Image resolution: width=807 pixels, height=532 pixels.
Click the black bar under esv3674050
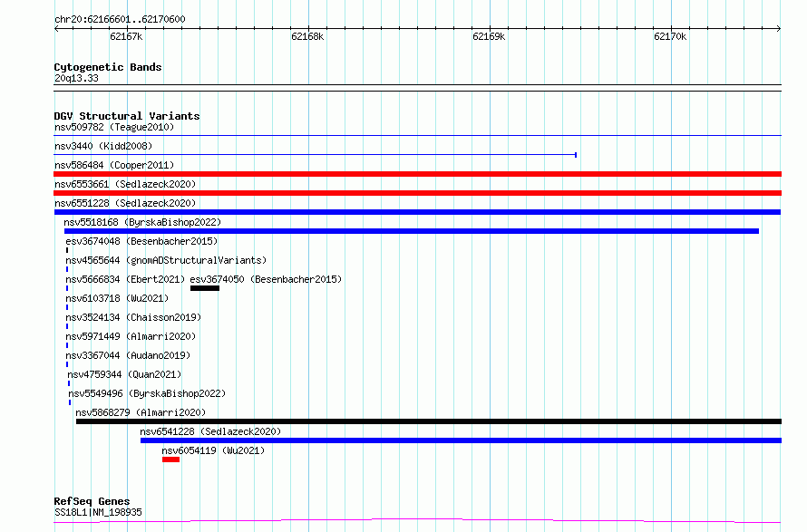(x=205, y=288)
